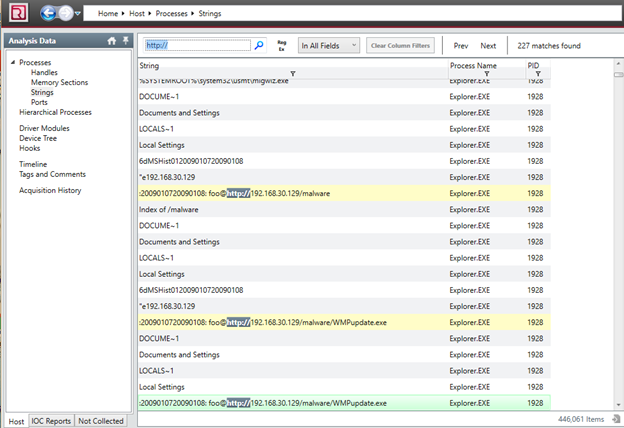Image resolution: width=624 pixels, height=428 pixels.
Task: Toggle the RegEx search option
Action: pos(282,46)
